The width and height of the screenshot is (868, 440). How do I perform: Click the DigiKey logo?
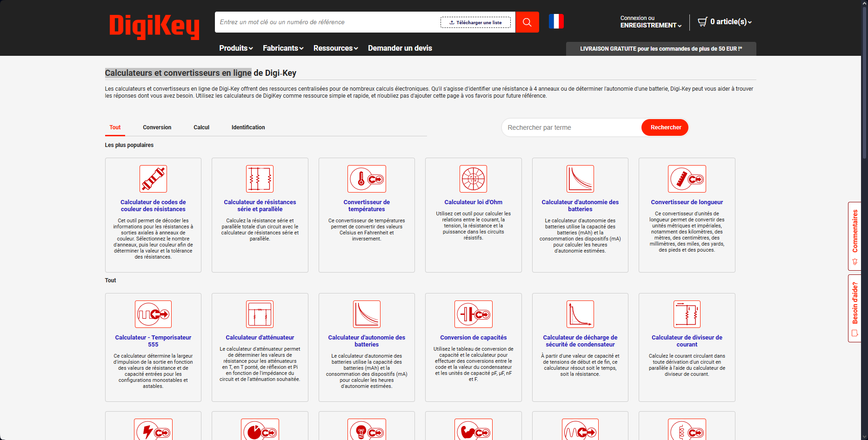[x=154, y=26]
